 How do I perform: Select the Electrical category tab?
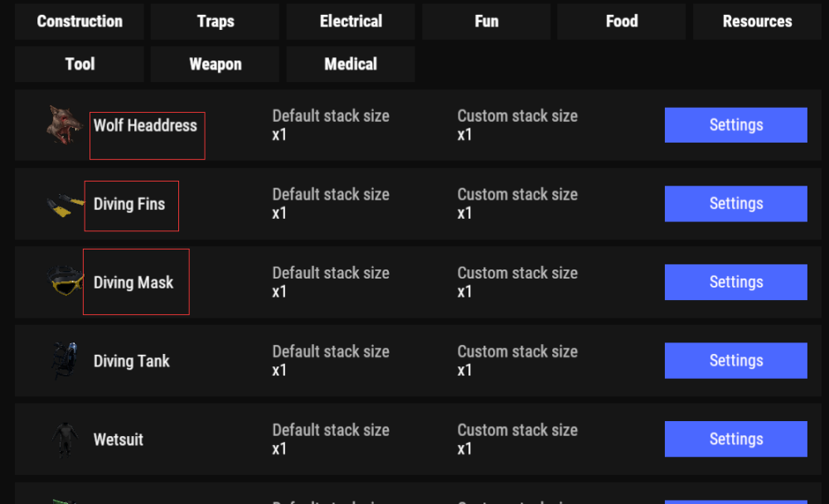pyautogui.click(x=351, y=22)
